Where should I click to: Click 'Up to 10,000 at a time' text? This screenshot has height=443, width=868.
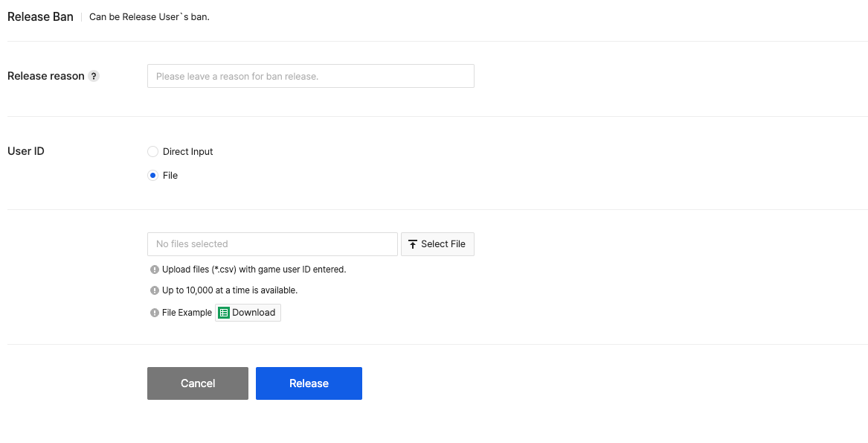(x=230, y=290)
